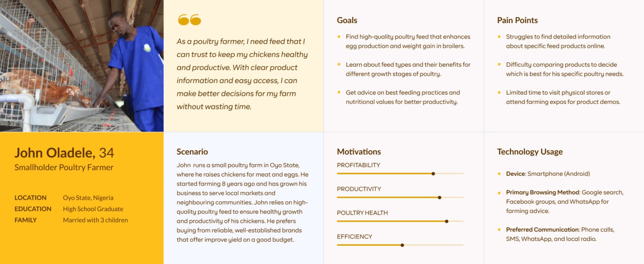Click the Profitability slider handle

click(x=433, y=173)
